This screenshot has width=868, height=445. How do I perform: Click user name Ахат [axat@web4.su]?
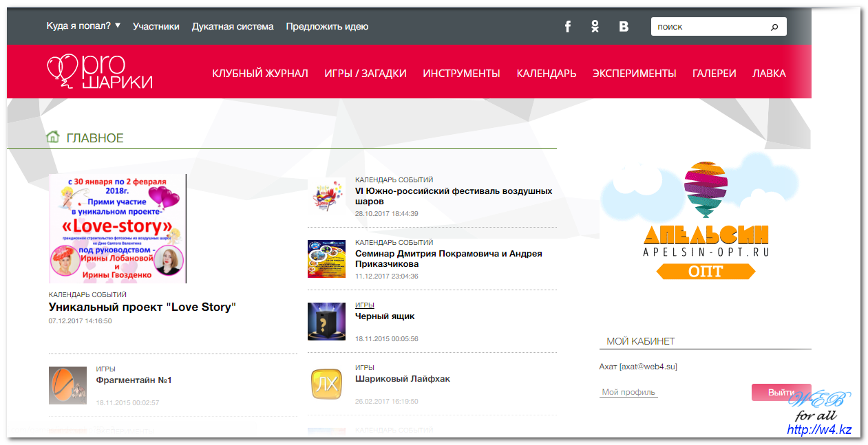(x=638, y=367)
